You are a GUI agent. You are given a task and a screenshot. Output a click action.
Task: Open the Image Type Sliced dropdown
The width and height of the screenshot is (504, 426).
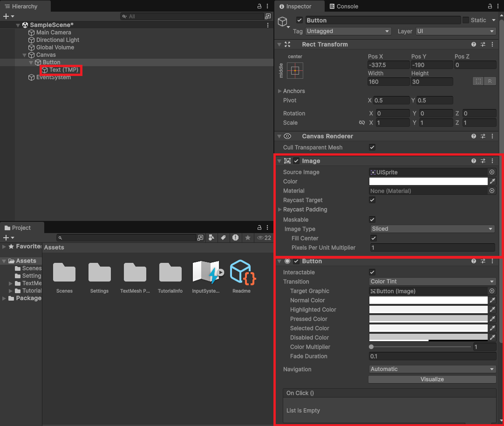pyautogui.click(x=432, y=229)
